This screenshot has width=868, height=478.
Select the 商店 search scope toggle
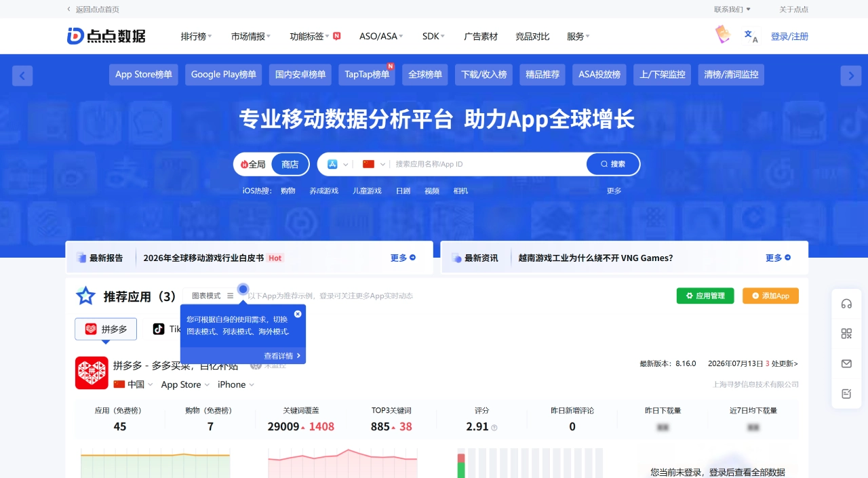click(290, 164)
